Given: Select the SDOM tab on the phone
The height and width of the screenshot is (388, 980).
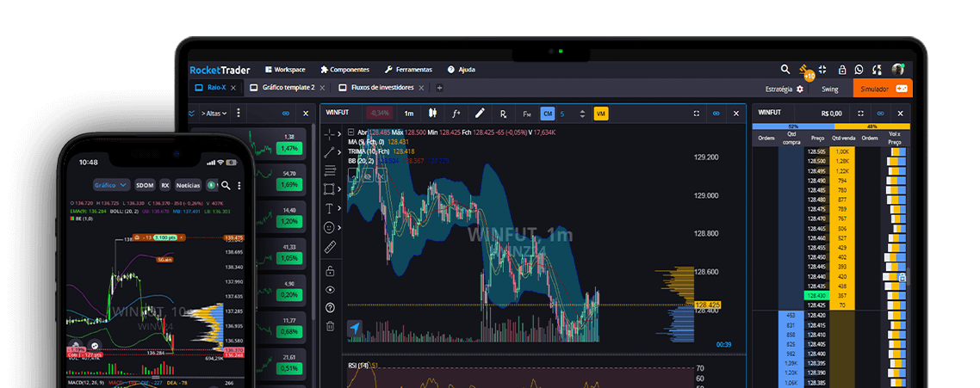Looking at the screenshot, I should 145,185.
